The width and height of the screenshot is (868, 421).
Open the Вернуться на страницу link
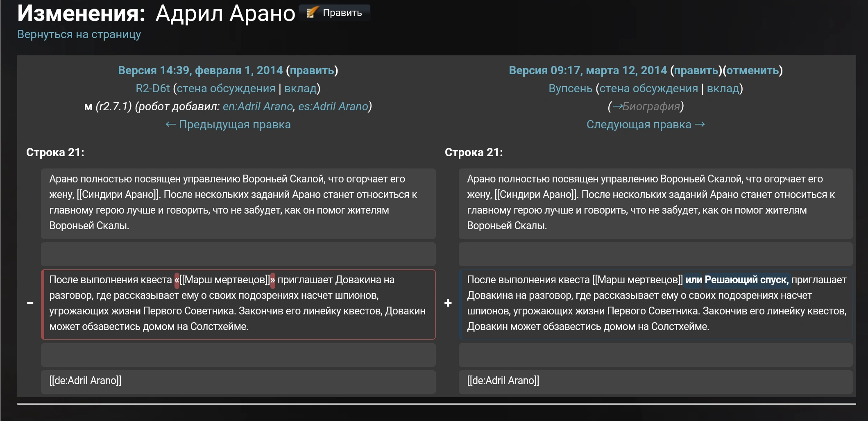pos(79,34)
